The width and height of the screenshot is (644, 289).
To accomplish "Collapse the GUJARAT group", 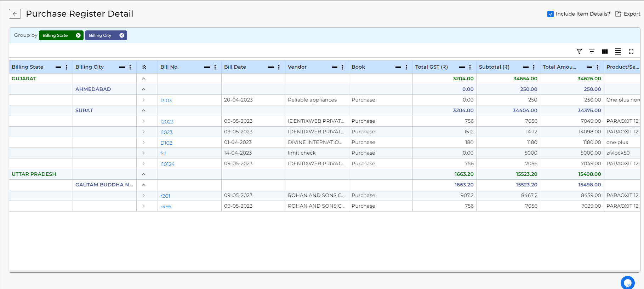I will point(143,79).
